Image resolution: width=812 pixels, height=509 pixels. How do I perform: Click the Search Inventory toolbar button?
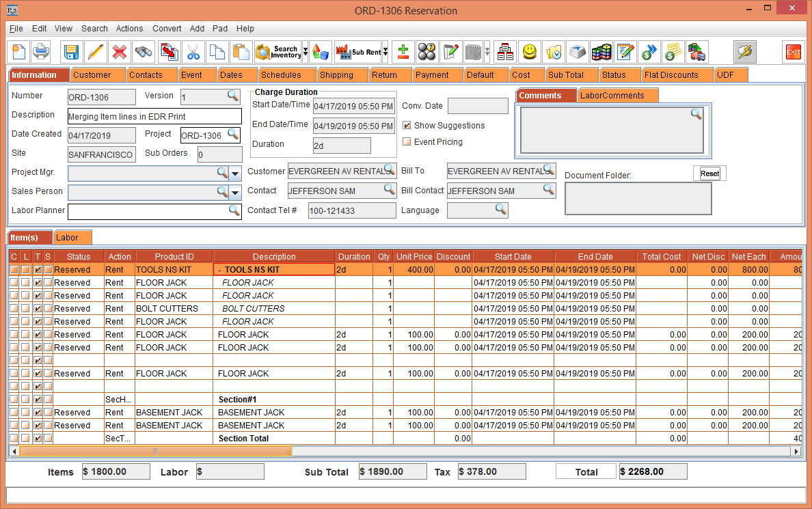click(278, 52)
